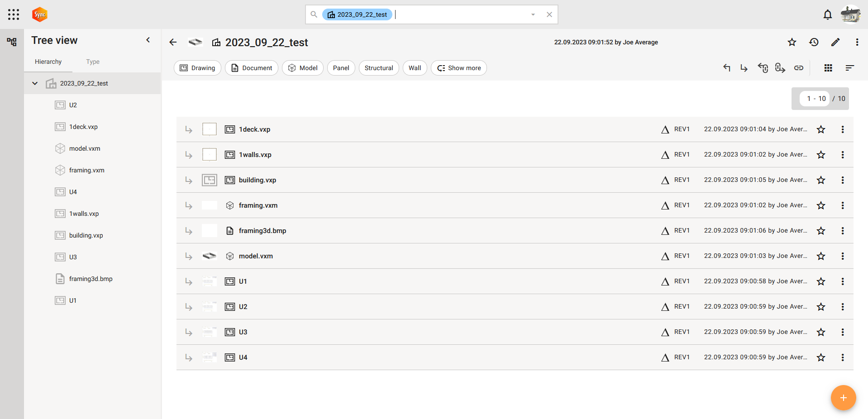Open the sort options icon
The width and height of the screenshot is (868, 419).
point(849,68)
